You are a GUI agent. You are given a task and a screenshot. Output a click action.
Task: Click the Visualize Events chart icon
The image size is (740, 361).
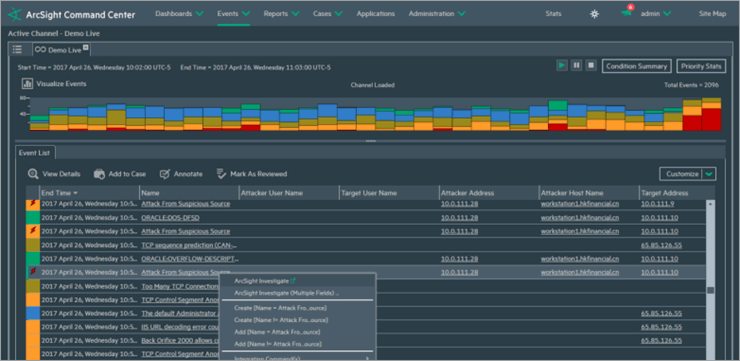click(27, 84)
